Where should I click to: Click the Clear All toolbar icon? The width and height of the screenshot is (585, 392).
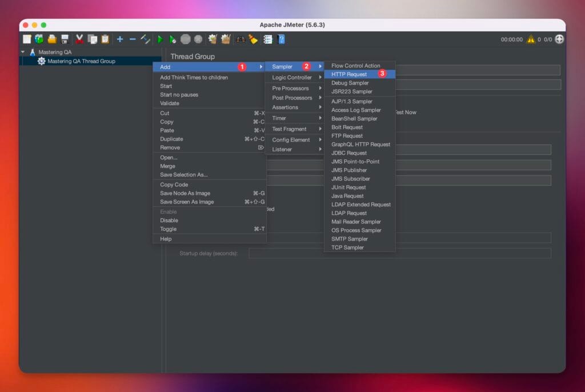[226, 39]
